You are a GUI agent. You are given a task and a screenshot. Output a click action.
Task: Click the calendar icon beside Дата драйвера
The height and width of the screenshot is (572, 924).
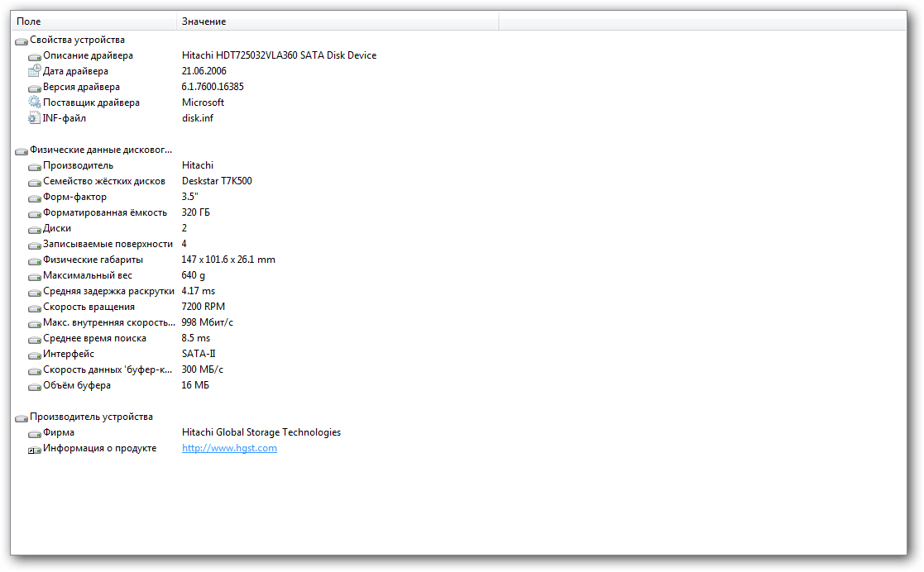pyautogui.click(x=34, y=71)
